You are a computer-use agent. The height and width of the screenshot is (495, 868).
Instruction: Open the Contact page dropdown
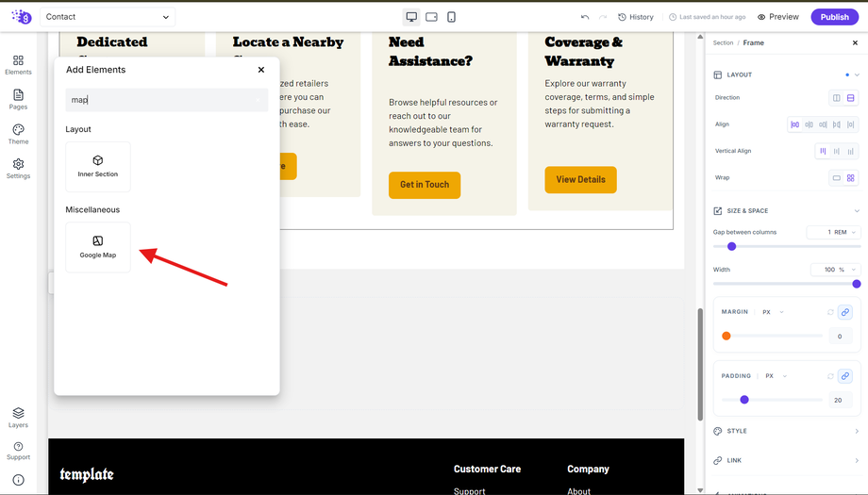(108, 17)
